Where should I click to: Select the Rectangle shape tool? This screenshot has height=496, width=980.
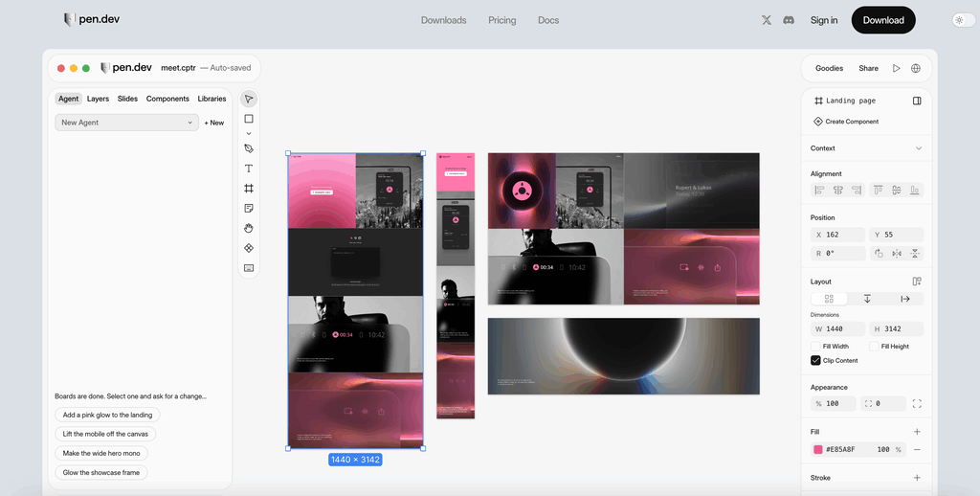(x=249, y=119)
